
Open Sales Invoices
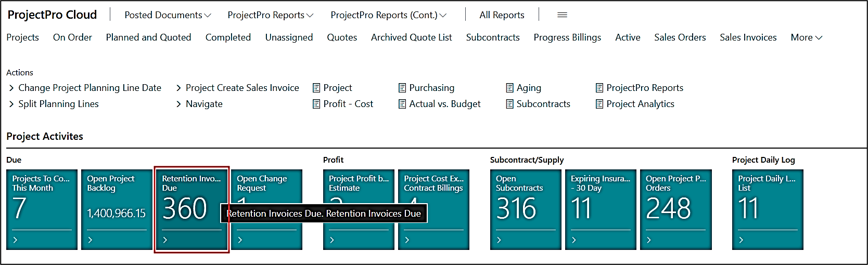pyautogui.click(x=748, y=37)
